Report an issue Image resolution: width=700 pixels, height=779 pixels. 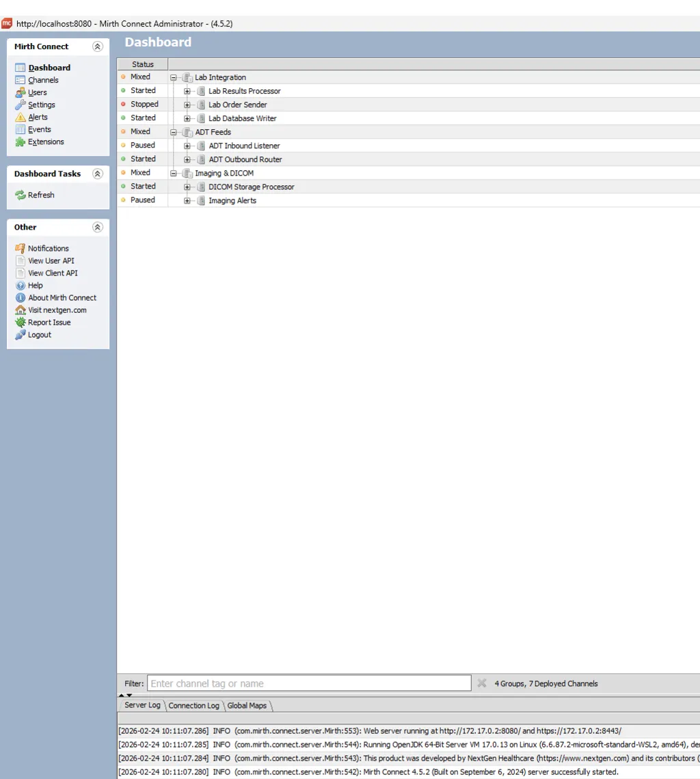(49, 322)
